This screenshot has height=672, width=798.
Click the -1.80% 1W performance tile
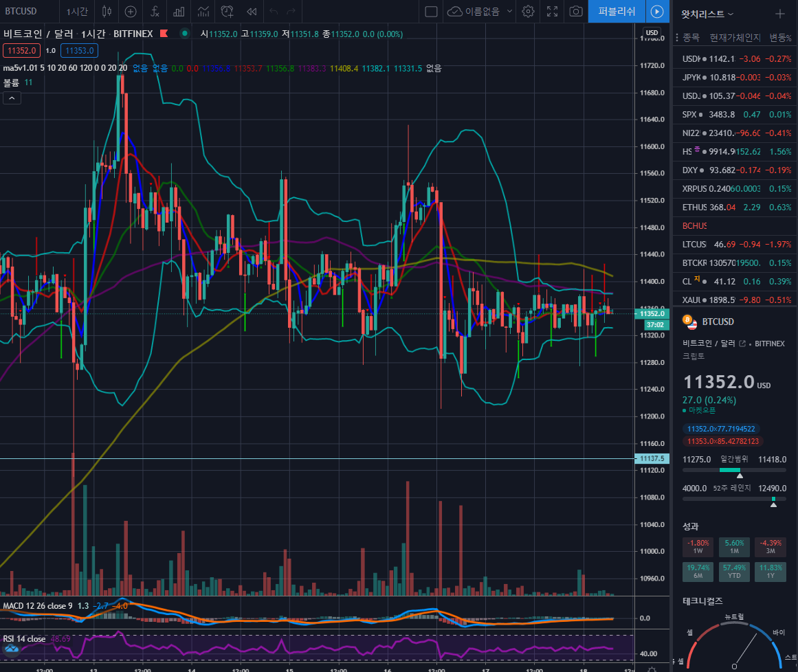click(x=698, y=547)
